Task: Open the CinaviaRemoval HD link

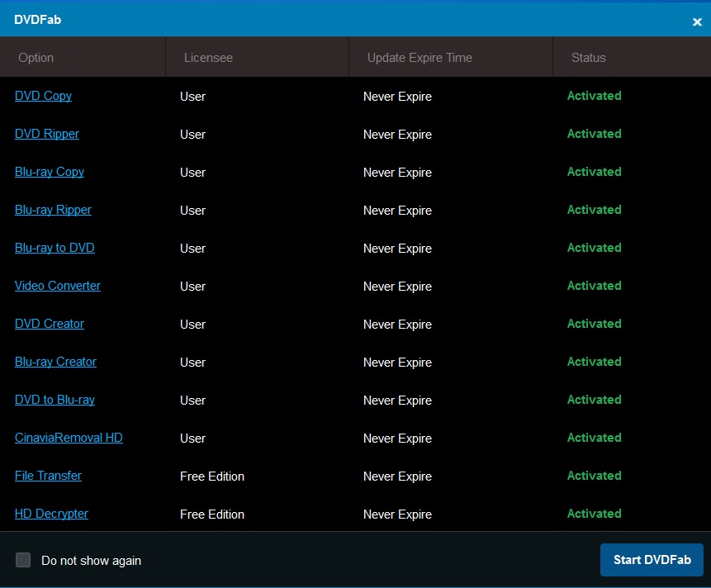Action: point(69,438)
